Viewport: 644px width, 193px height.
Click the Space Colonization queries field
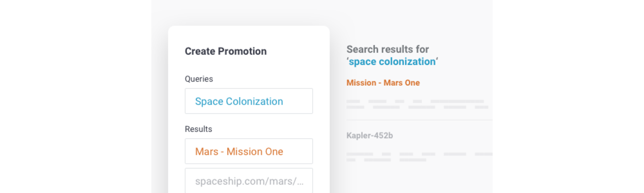(248, 101)
